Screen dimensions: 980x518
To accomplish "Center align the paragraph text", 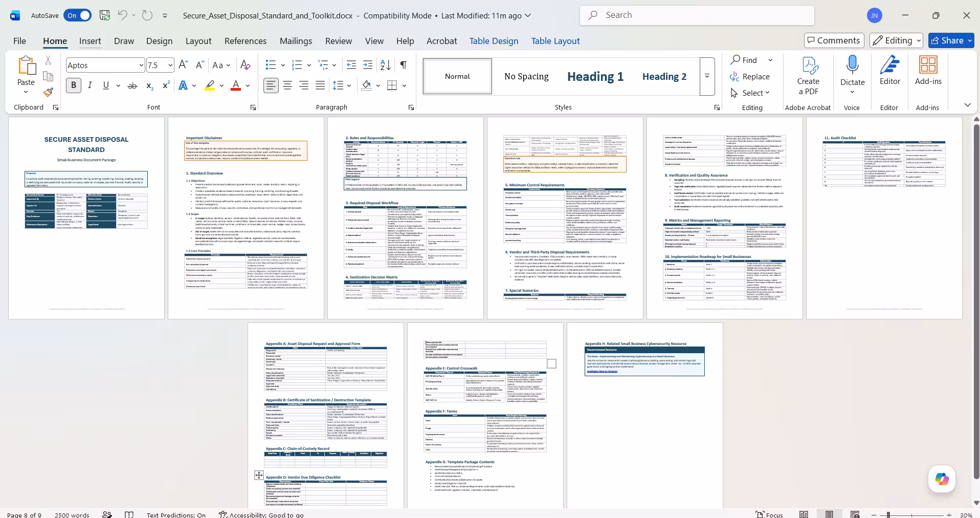I will (x=287, y=85).
